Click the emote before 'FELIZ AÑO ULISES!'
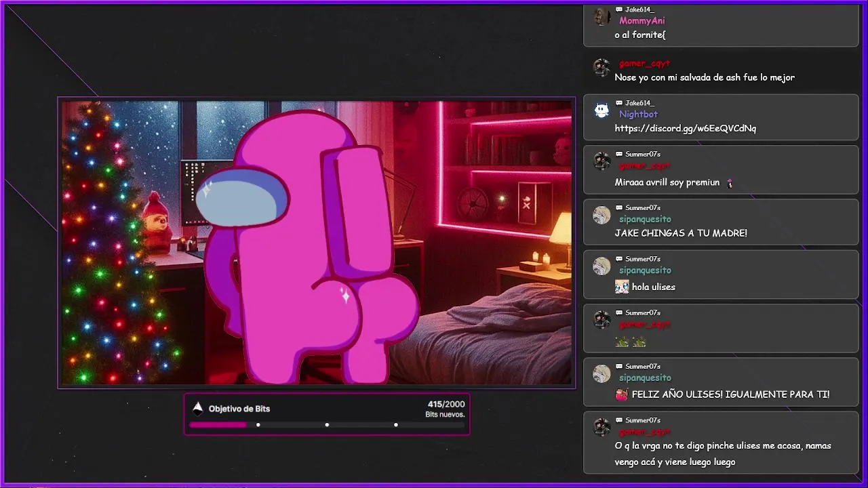Screen dimensions: 868x488 tap(622, 394)
